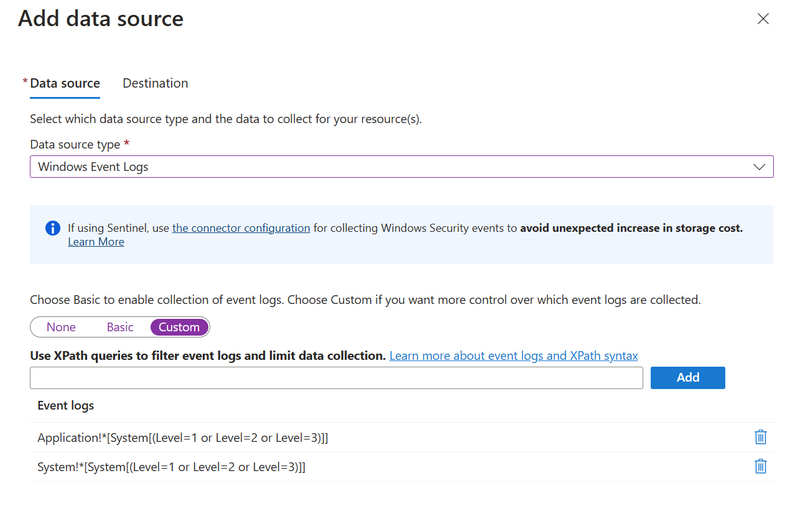Click the Add data source heading
The image size is (795, 532).
tap(101, 19)
